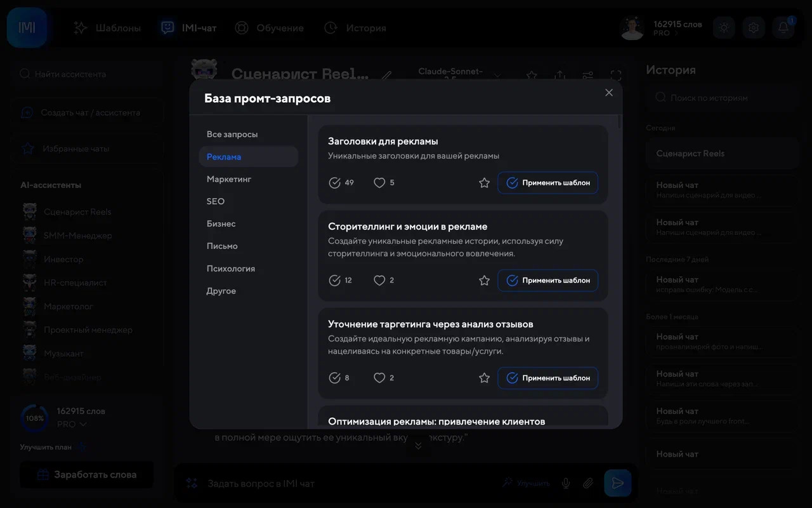The width and height of the screenshot is (812, 508).
Task: Open the Обучение menu item
Action: pyautogui.click(x=270, y=27)
